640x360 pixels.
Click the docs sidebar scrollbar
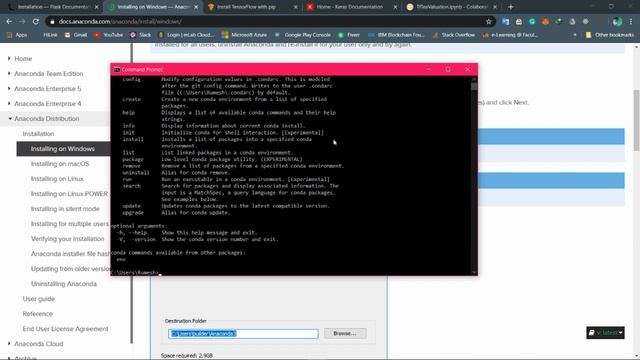(132, 194)
